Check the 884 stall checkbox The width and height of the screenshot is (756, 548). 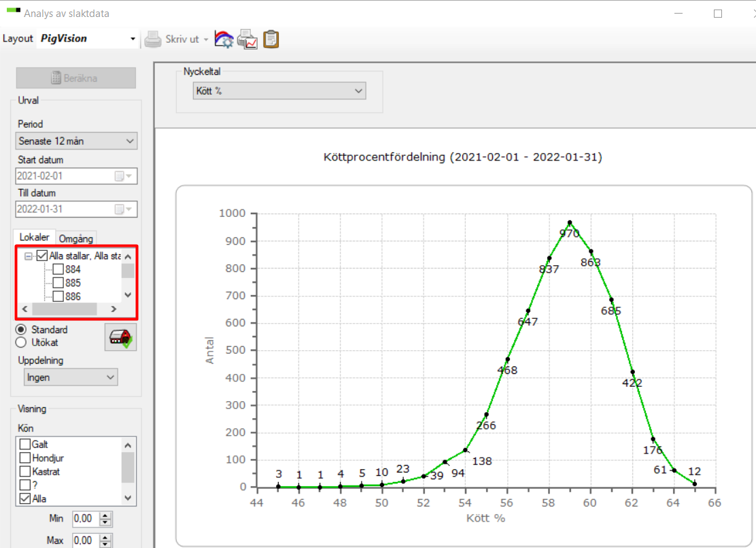coord(58,269)
